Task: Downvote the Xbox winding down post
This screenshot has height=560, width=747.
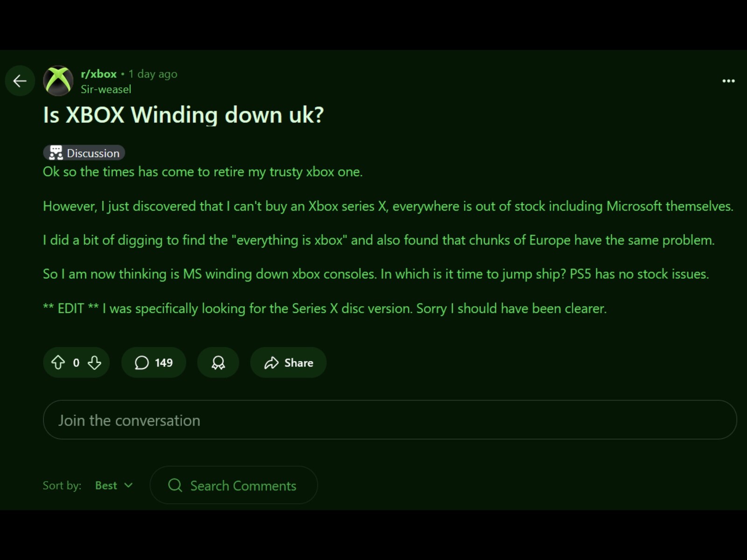Action: click(94, 363)
